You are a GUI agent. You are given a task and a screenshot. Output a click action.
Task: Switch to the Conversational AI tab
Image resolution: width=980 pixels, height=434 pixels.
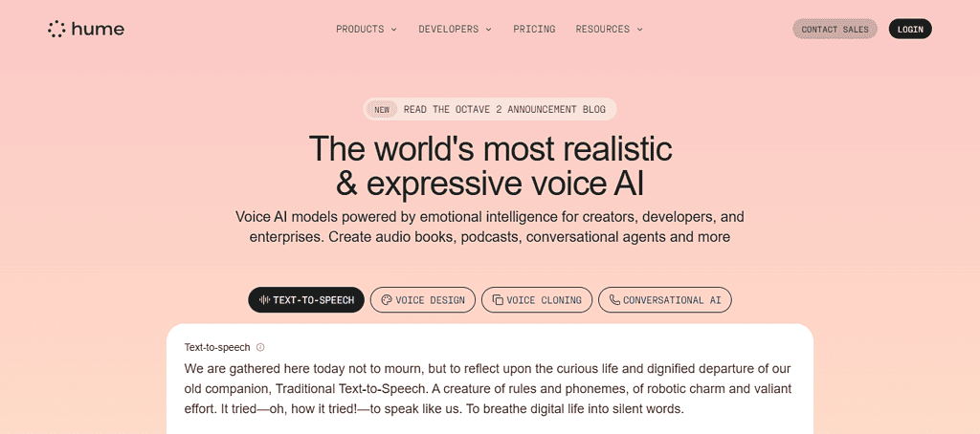point(665,300)
